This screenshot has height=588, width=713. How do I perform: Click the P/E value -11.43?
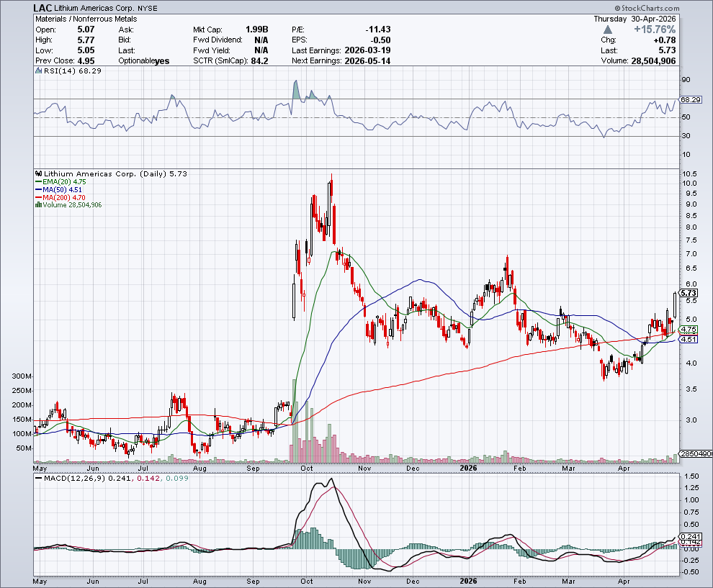pyautogui.click(x=378, y=30)
